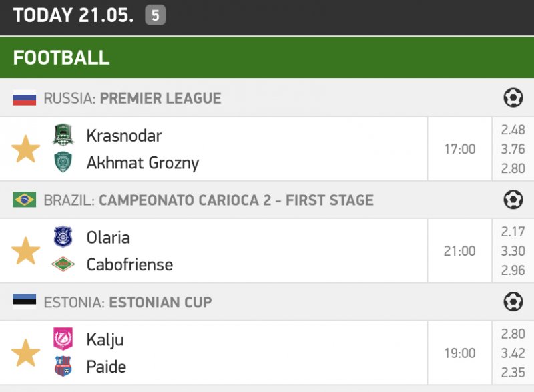The height and width of the screenshot is (392, 534).
Task: Star the Kalju vs Paide match
Action: point(26,353)
